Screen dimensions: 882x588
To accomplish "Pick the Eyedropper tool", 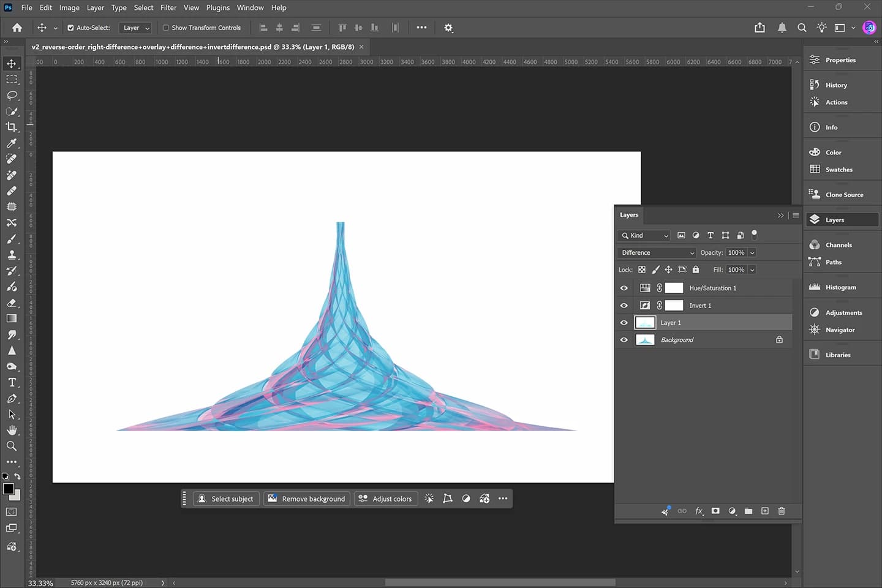I will coord(12,143).
